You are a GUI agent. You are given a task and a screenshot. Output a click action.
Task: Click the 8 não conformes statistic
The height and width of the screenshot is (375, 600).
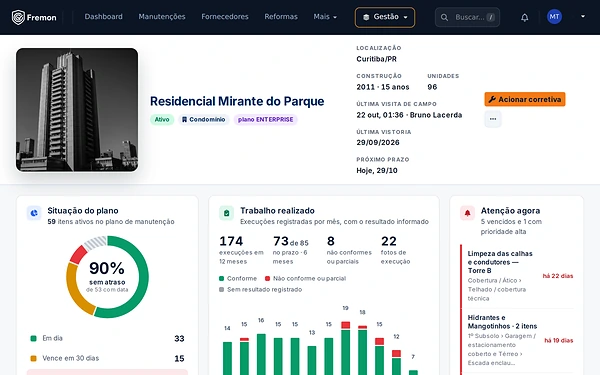[x=349, y=250]
